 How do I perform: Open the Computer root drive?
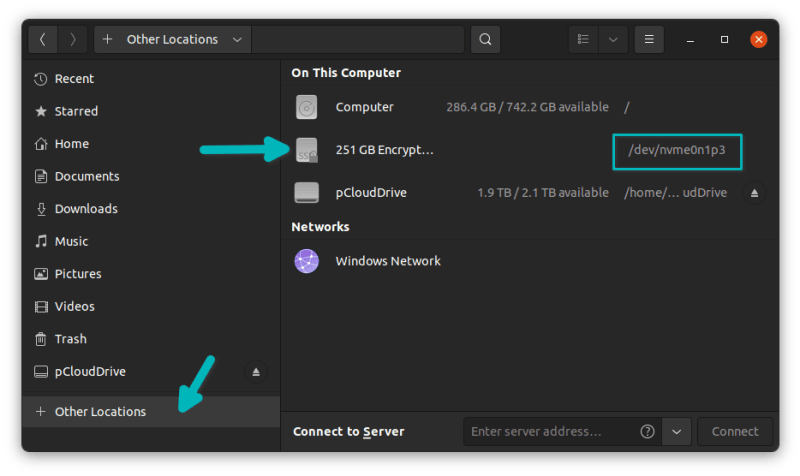[364, 107]
